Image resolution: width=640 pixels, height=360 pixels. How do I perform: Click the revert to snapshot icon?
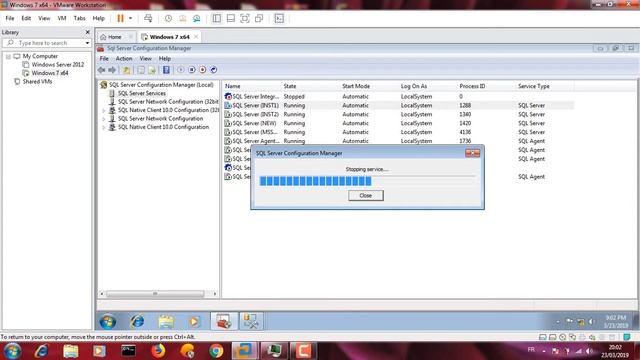click(182, 18)
